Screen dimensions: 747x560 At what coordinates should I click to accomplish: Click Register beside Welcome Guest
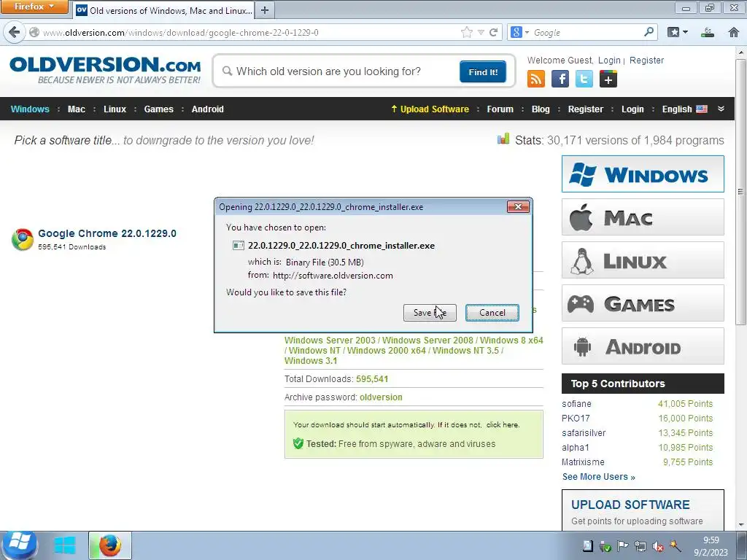646,61
